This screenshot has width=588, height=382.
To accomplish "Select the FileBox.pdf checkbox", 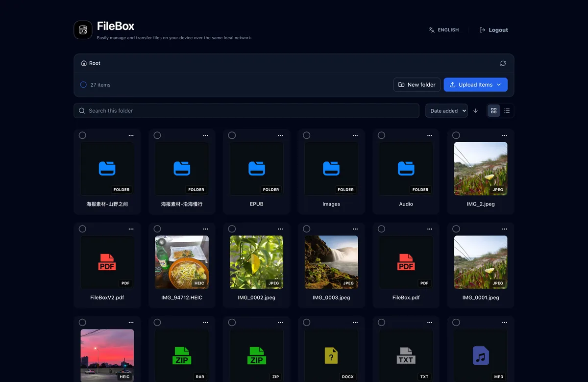I will click(381, 229).
